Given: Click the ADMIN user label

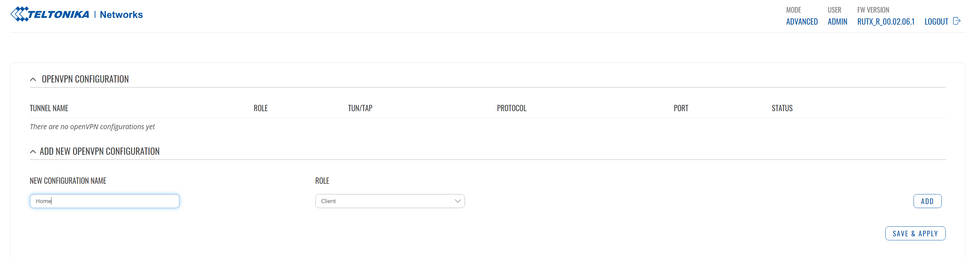Looking at the screenshot, I should (837, 22).
